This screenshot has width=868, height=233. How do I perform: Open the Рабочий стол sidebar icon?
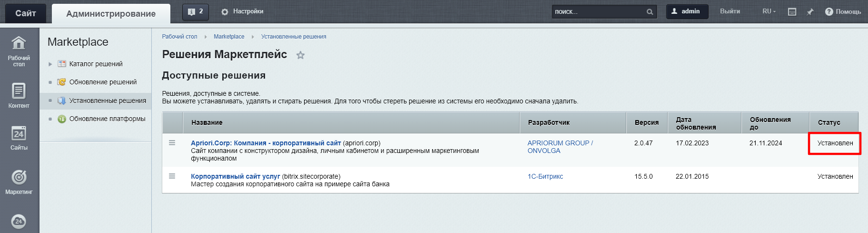19,51
